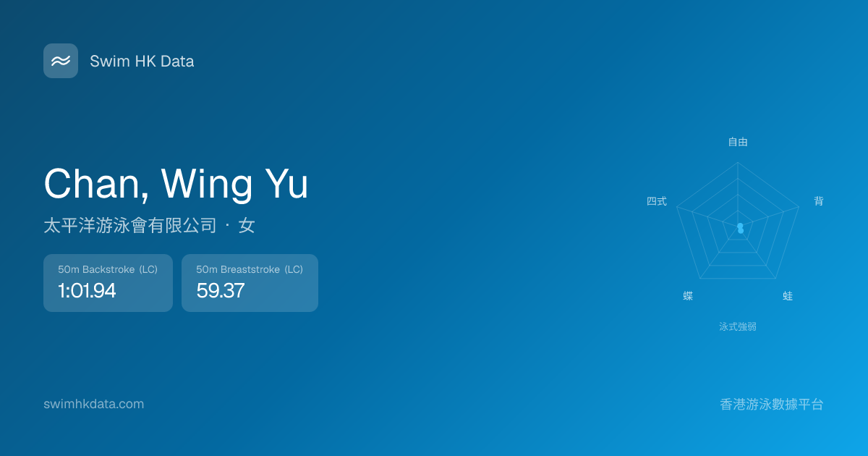Screen dimensions: 868x456
Task: Click the club name 太平洋游泳會有限公司
Action: click(130, 226)
